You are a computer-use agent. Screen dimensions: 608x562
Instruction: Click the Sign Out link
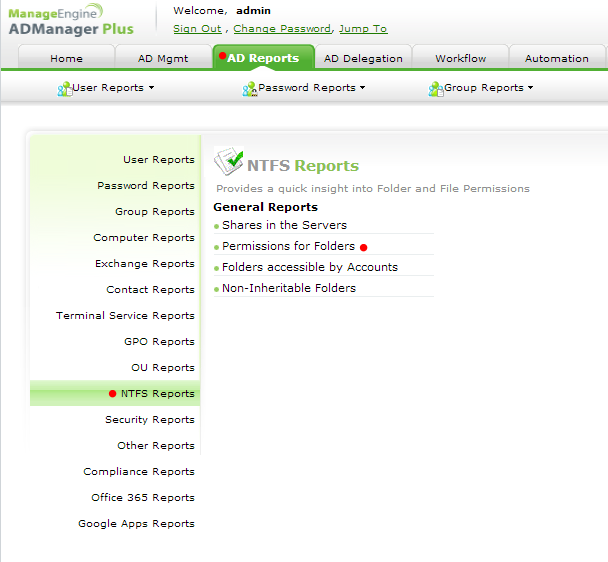(197, 29)
